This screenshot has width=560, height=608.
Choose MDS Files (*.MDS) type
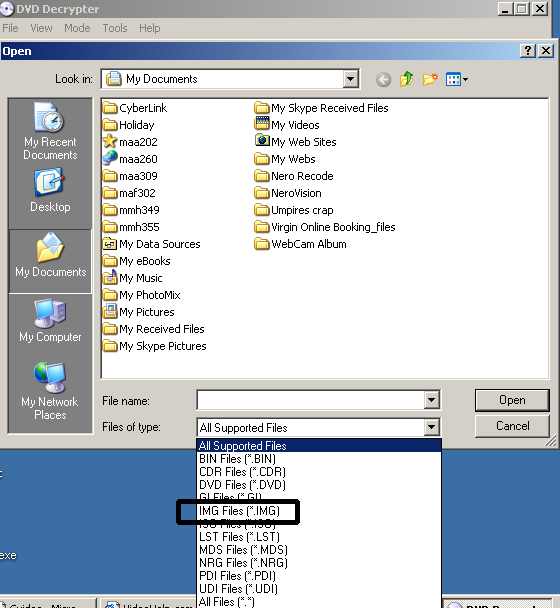[x=319, y=550]
